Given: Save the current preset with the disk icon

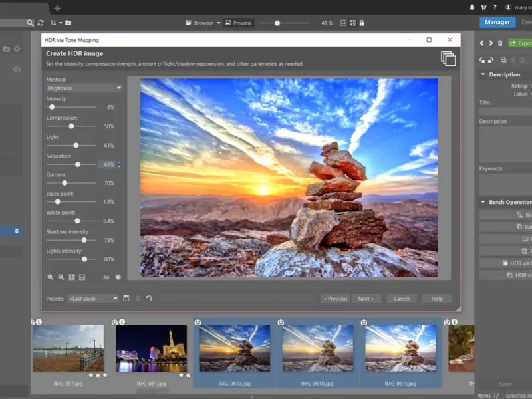Looking at the screenshot, I should click(126, 299).
